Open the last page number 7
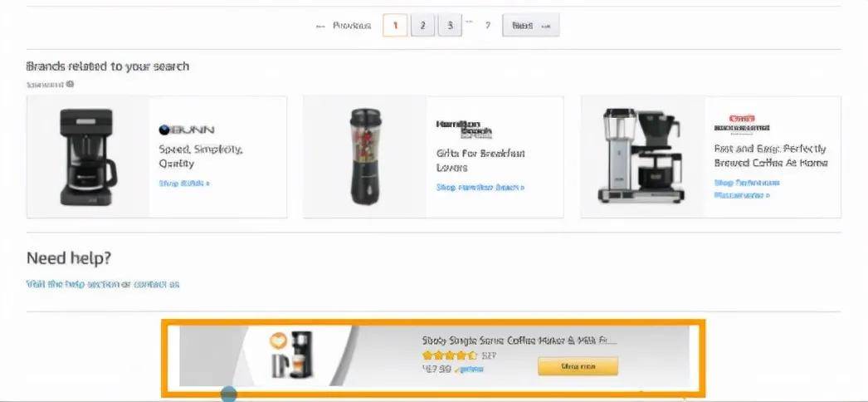 click(488, 26)
